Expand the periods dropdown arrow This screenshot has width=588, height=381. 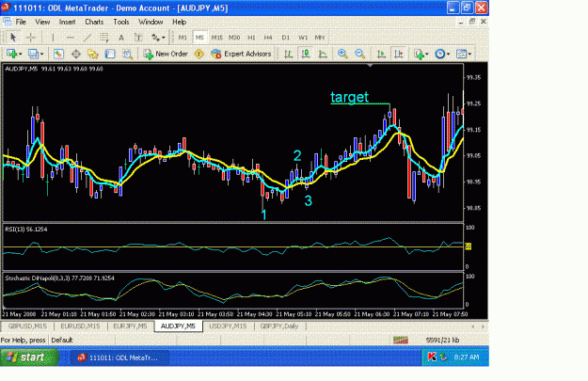pyautogui.click(x=448, y=54)
